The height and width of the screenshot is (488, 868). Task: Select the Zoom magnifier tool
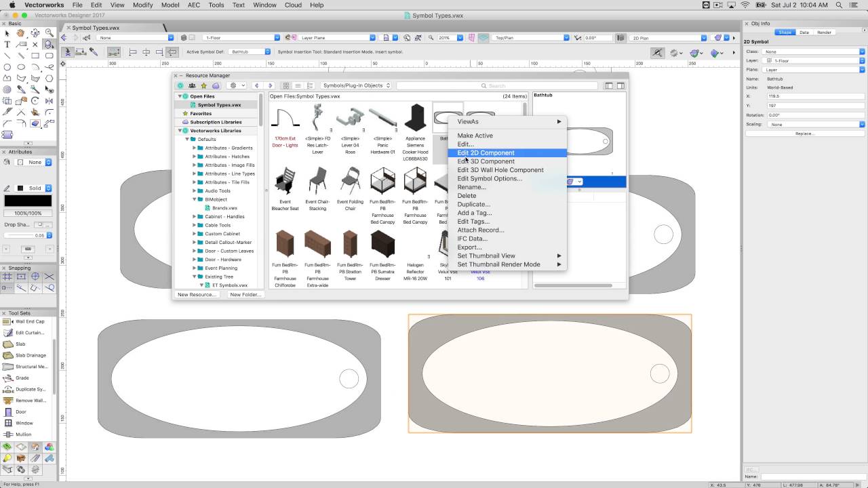click(x=50, y=33)
